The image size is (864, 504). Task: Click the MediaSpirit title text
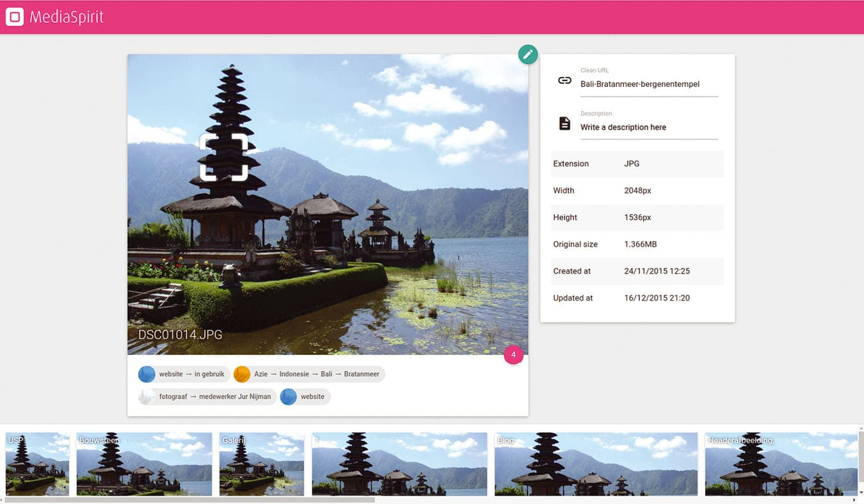[67, 17]
